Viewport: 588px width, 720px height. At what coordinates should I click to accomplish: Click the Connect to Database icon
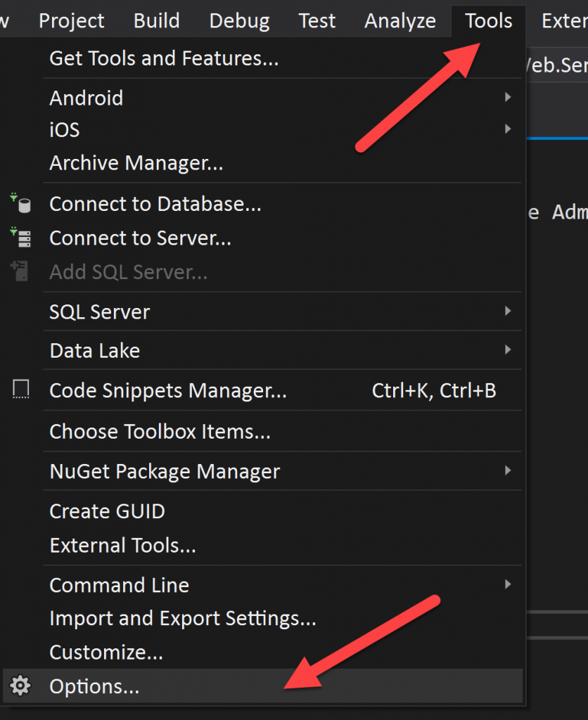[20, 203]
